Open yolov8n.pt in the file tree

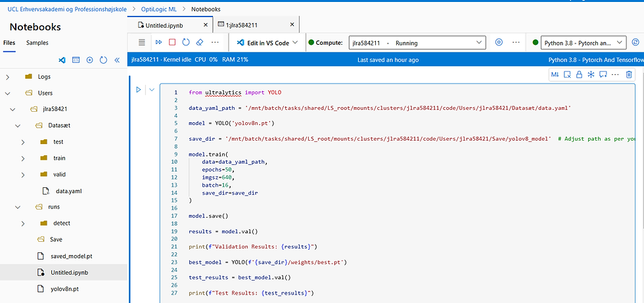pyautogui.click(x=64, y=289)
